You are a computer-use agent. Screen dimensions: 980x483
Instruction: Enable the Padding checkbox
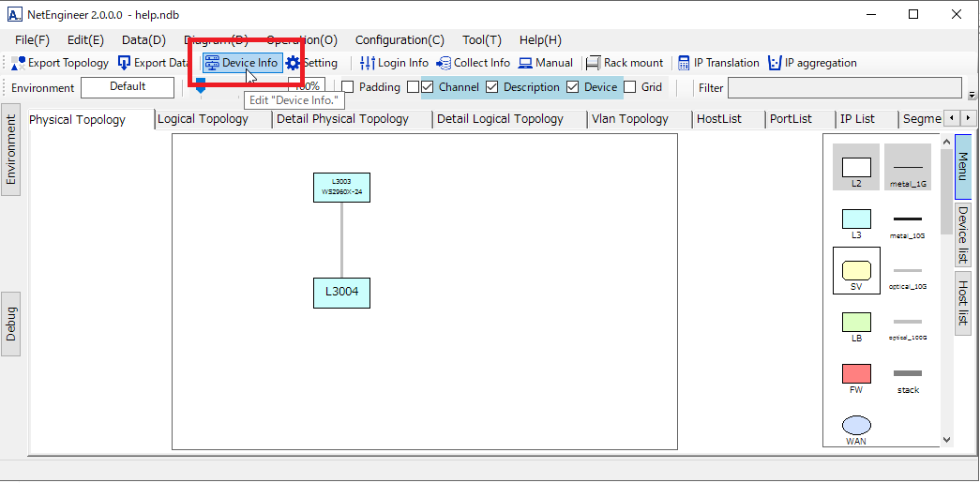point(348,87)
